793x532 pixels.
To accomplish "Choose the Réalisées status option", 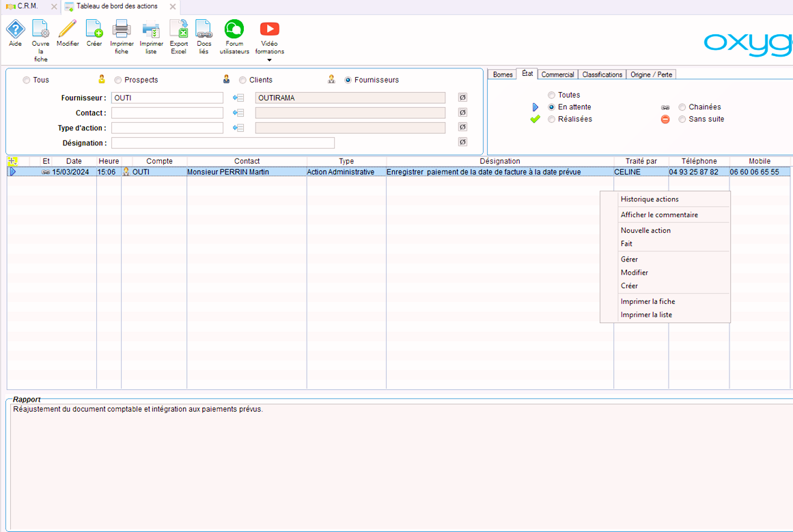I will pos(552,120).
